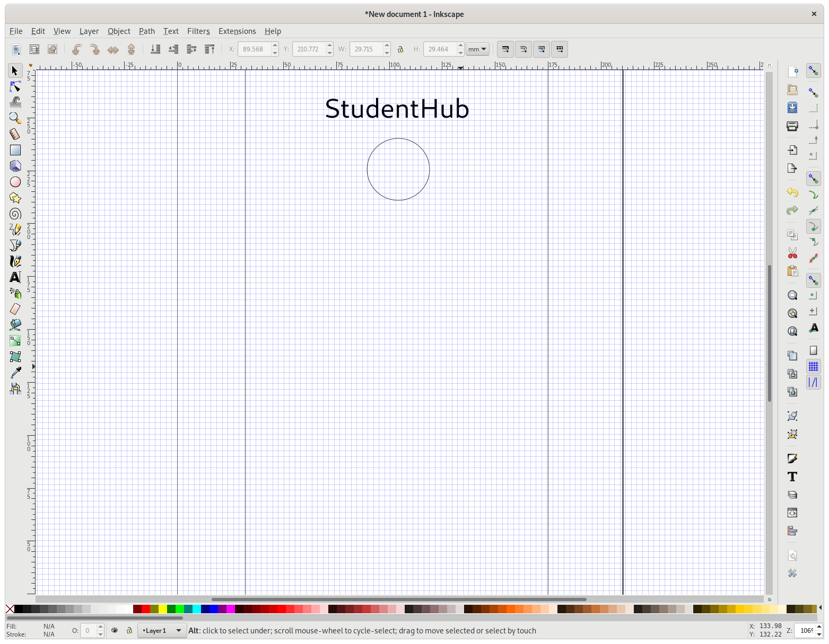Click the yellow palette swatch

click(163, 609)
